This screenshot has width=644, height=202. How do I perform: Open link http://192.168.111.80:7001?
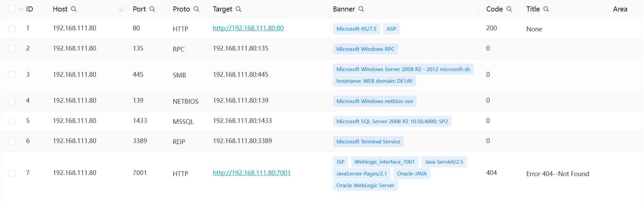coord(252,173)
